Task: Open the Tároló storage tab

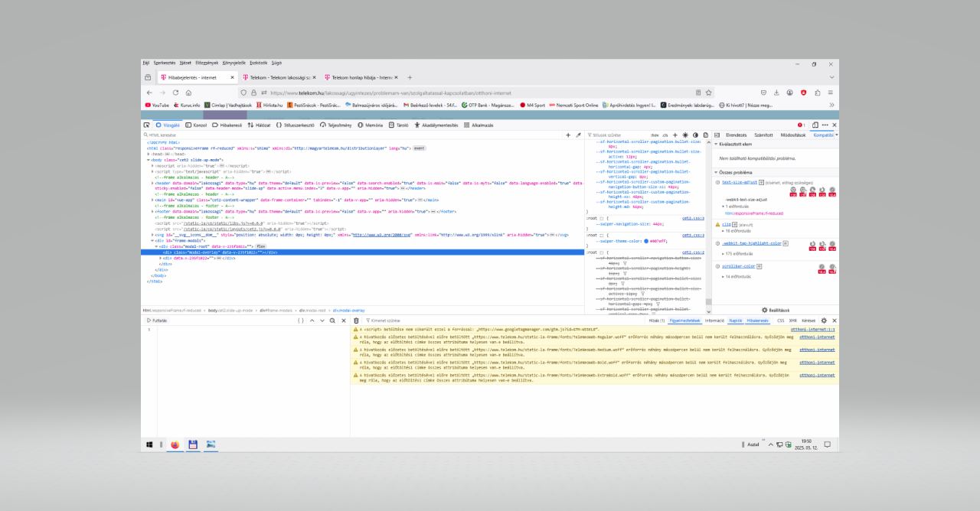Action: click(x=399, y=125)
